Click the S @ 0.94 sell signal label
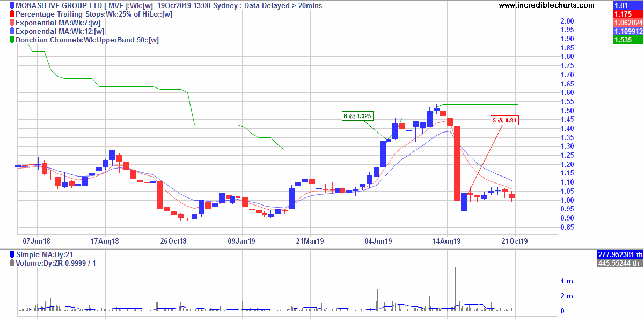The image size is (644, 322). coord(505,120)
